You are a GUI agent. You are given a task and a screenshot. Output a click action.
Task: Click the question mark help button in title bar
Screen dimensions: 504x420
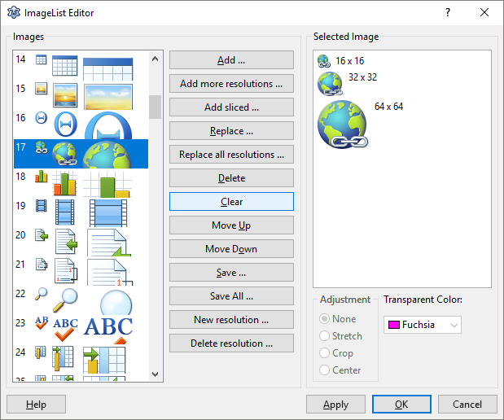447,12
